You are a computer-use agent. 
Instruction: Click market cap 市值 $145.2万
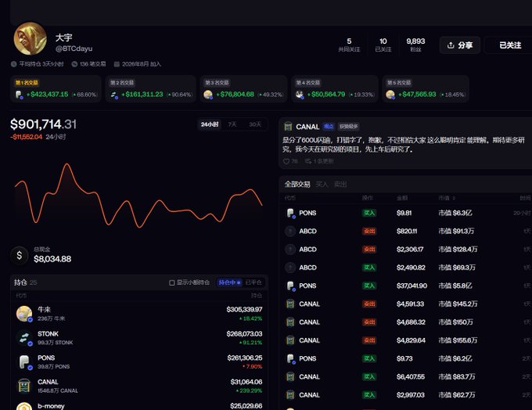[458, 304]
